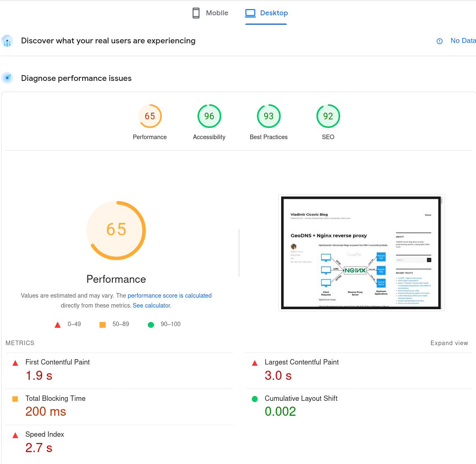The image size is (476, 464).
Task: Click the Diagnose performance issues icon
Action: point(7,78)
